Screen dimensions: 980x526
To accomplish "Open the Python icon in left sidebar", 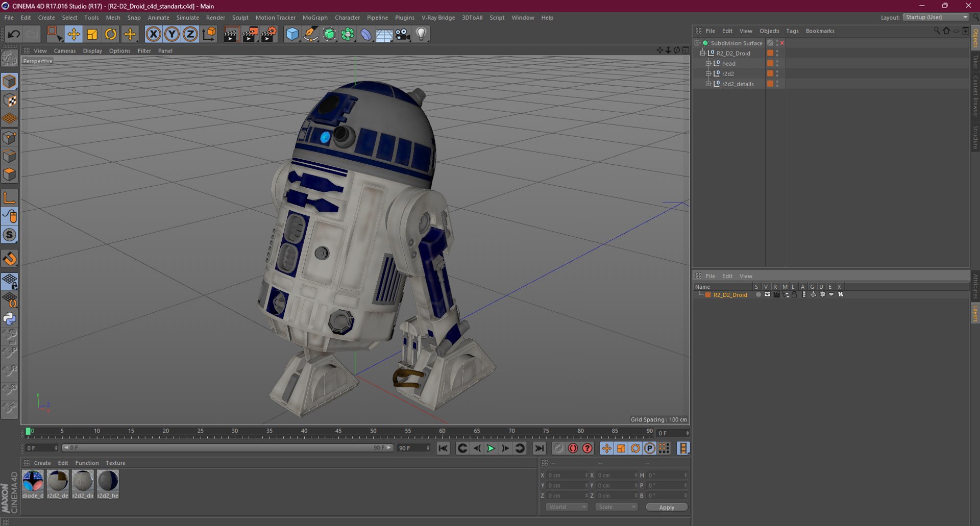I will 10,319.
